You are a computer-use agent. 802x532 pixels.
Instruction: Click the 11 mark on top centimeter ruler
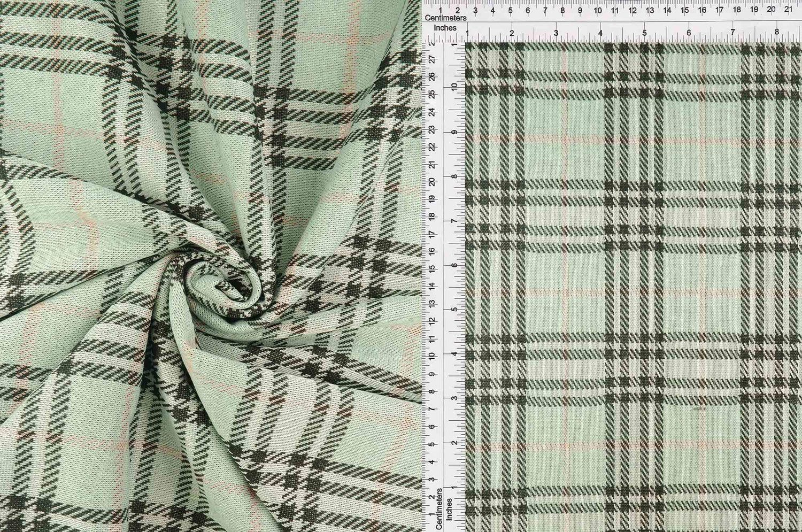(x=615, y=9)
